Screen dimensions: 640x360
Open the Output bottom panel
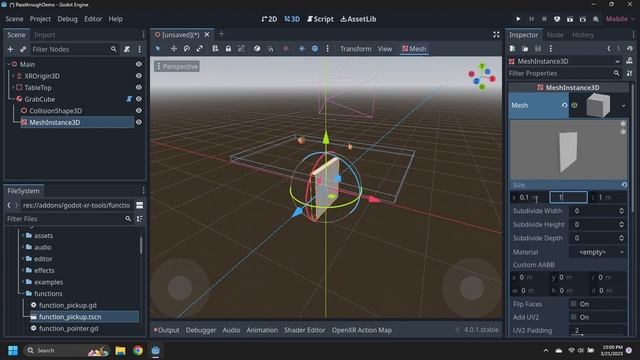pos(167,330)
